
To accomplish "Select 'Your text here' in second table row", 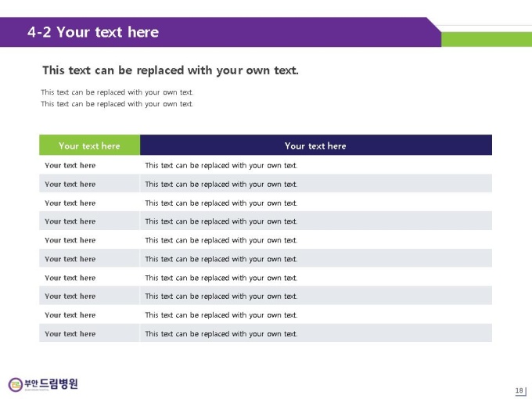I will [x=70, y=184].
